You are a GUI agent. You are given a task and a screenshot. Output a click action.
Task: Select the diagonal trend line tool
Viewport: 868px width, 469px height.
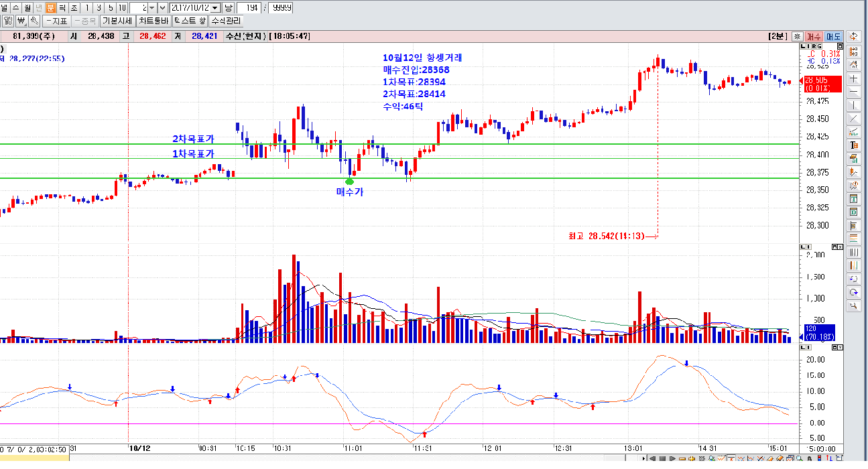tap(854, 119)
